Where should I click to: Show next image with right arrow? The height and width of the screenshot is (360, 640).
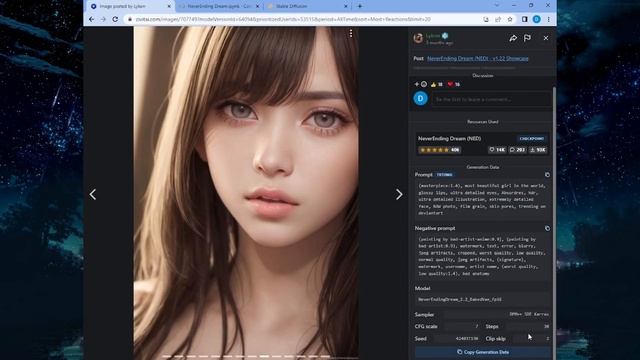(399, 194)
